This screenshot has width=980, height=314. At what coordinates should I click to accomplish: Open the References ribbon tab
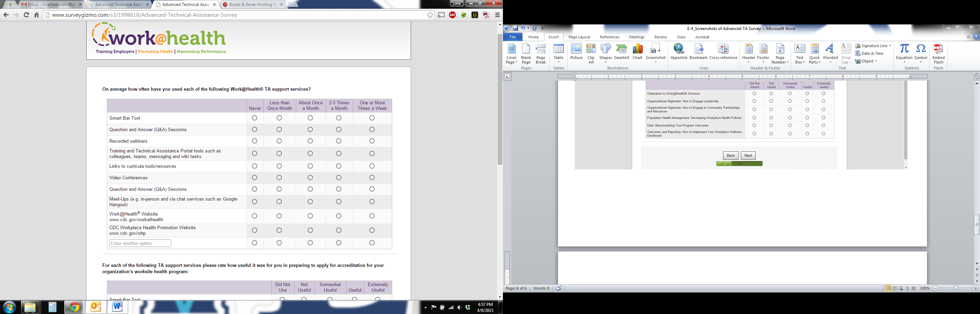point(609,37)
